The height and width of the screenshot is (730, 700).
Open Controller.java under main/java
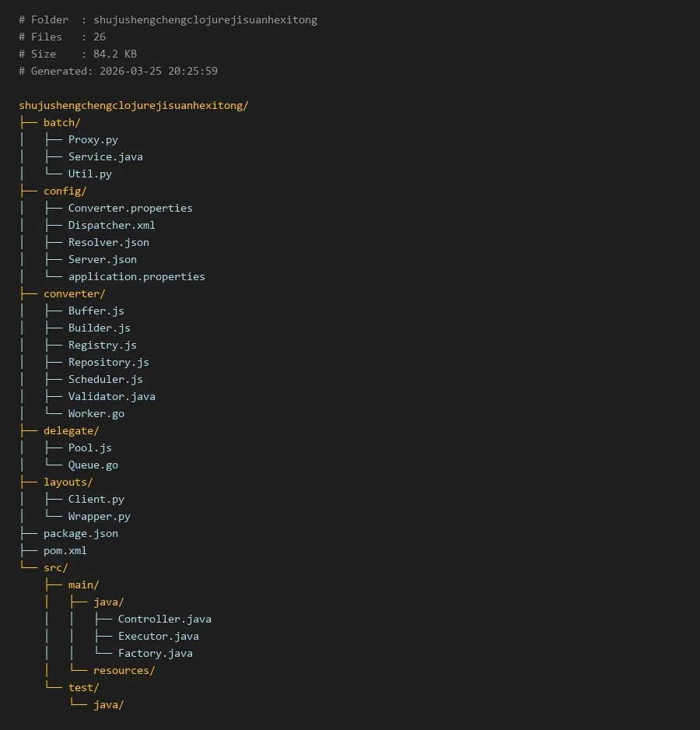164,619
